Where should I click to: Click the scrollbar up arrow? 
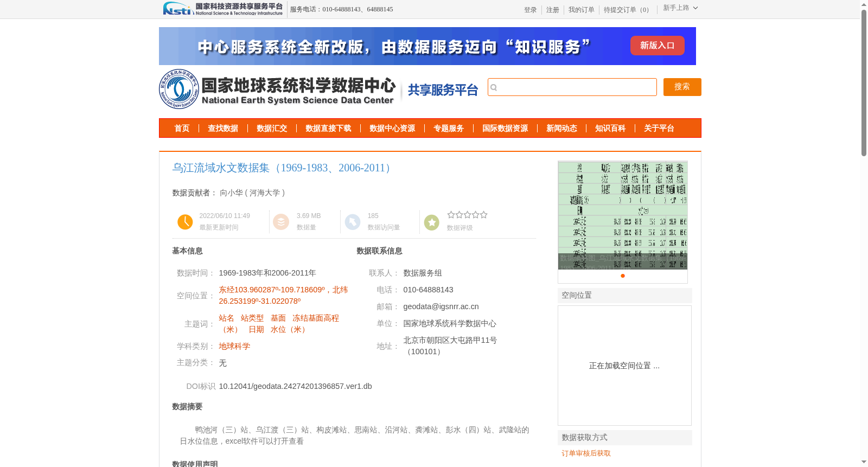[x=864, y=4]
